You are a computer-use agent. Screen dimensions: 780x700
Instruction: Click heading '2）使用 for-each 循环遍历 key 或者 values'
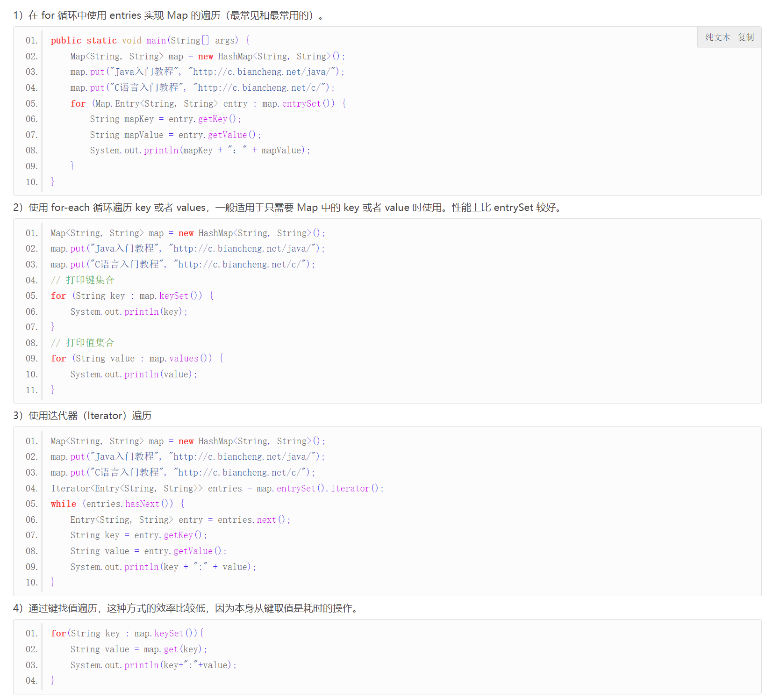point(288,208)
